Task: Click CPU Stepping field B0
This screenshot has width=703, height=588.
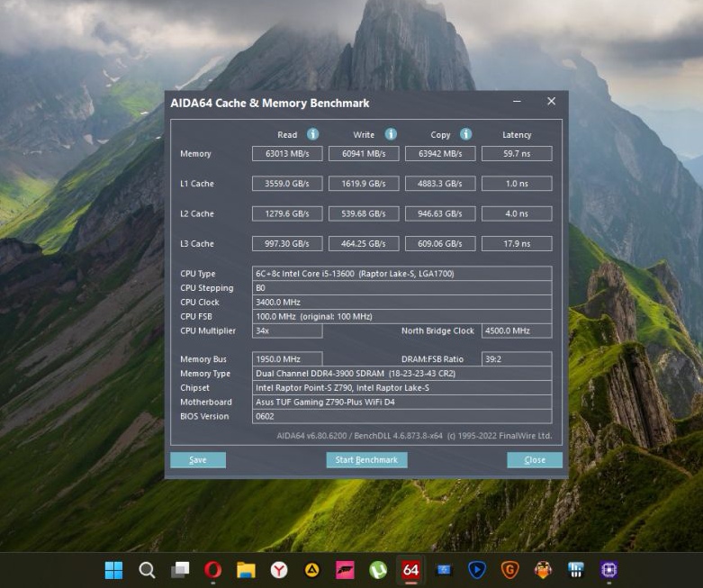Action: point(401,288)
